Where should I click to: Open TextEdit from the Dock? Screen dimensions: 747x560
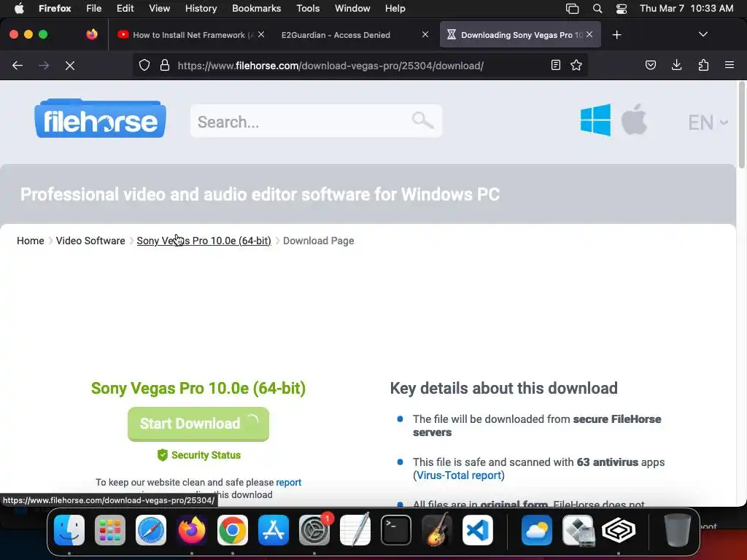(x=355, y=530)
